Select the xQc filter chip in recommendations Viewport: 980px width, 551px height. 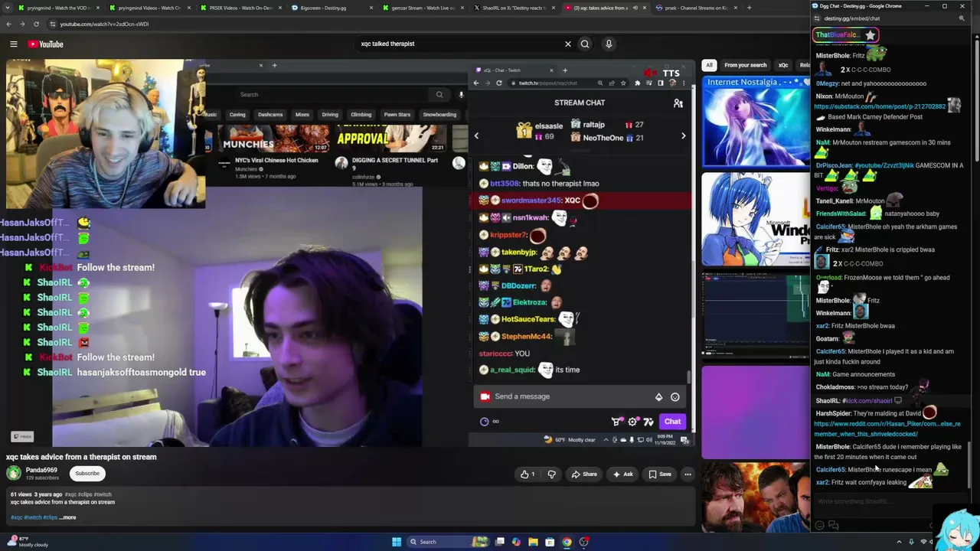[x=783, y=65]
